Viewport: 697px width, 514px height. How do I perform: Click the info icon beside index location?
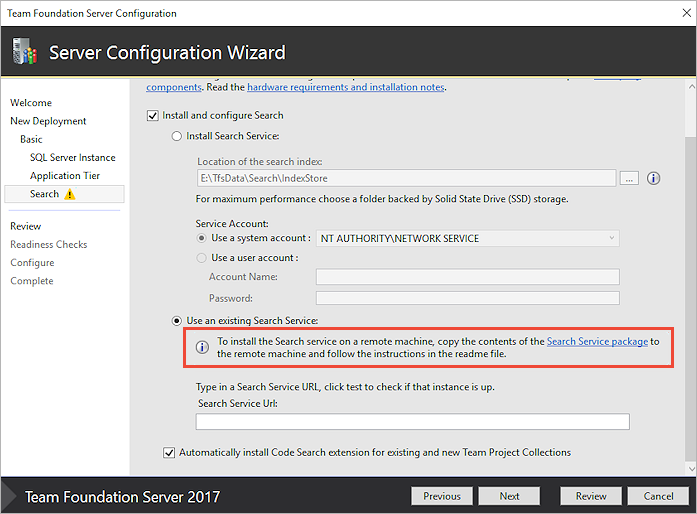653,178
